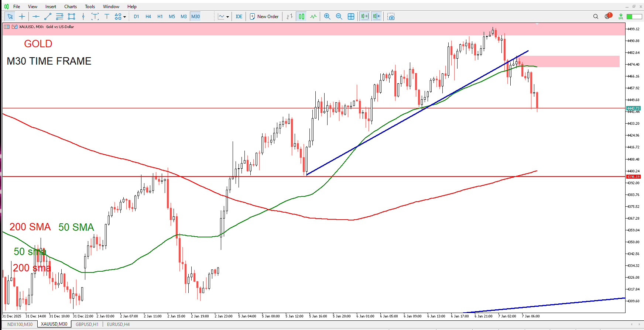644x330 pixels.
Task: Click the green connection level bar
Action: coord(634,16)
